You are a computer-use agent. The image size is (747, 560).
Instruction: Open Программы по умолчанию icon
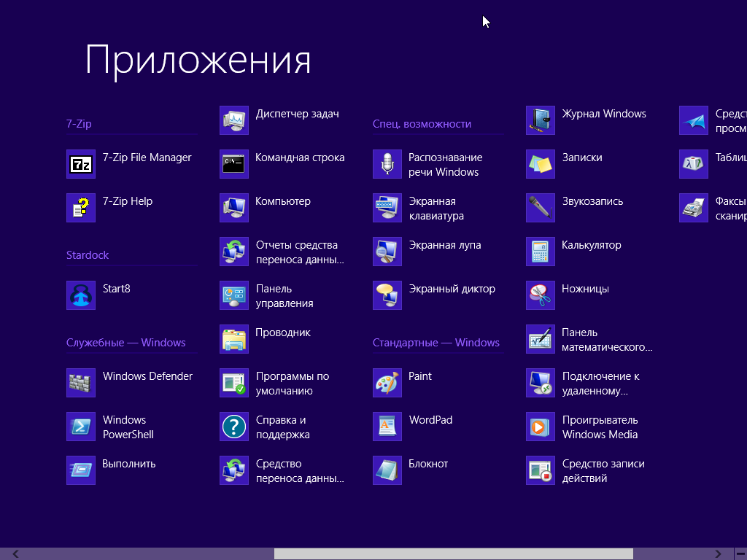point(234,384)
